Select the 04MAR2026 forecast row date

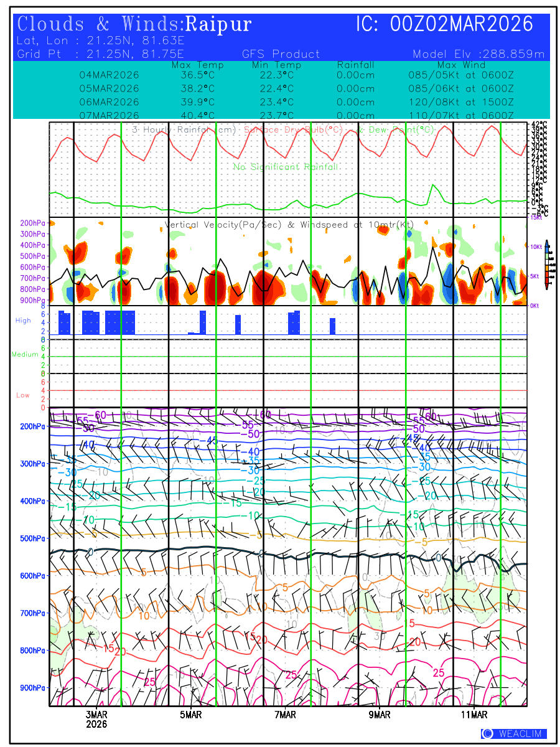click(x=110, y=75)
